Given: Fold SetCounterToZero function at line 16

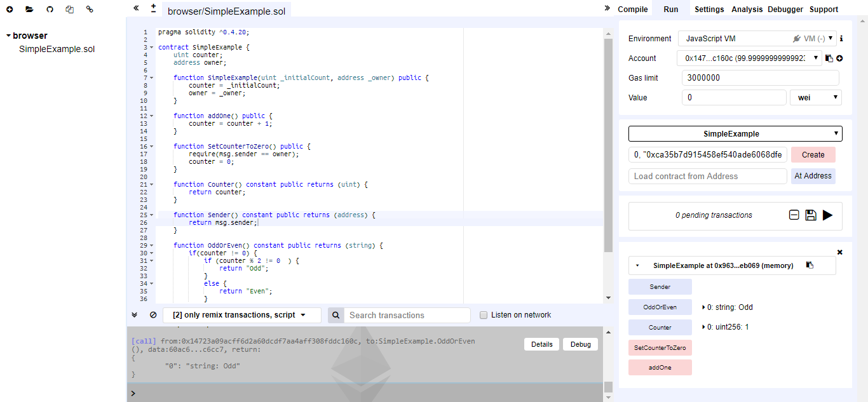Looking at the screenshot, I should click(152, 147).
